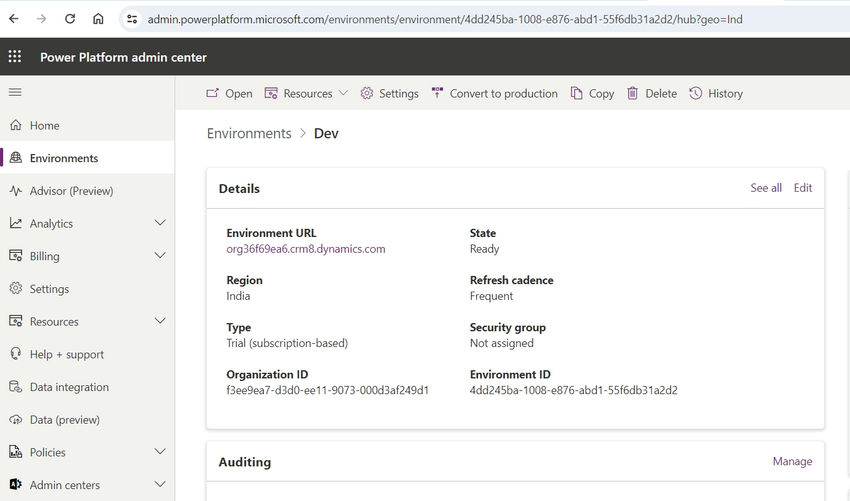Expand the sidebar Resources chevron

tap(160, 321)
